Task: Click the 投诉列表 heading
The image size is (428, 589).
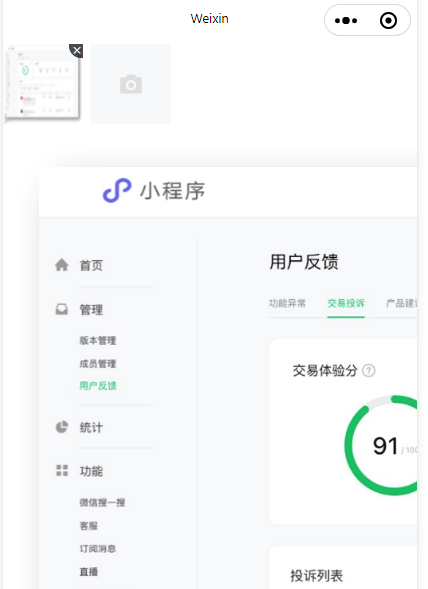Action: point(316,575)
